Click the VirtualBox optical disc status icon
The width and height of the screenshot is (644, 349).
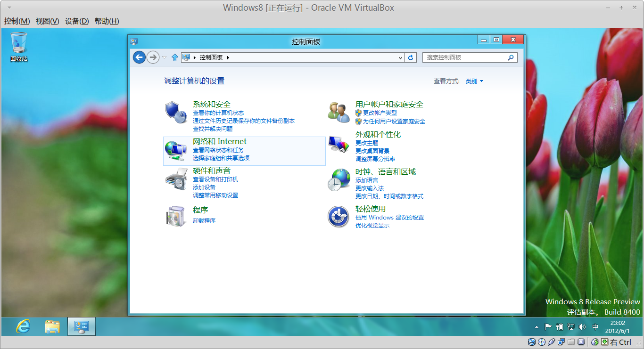coord(542,342)
